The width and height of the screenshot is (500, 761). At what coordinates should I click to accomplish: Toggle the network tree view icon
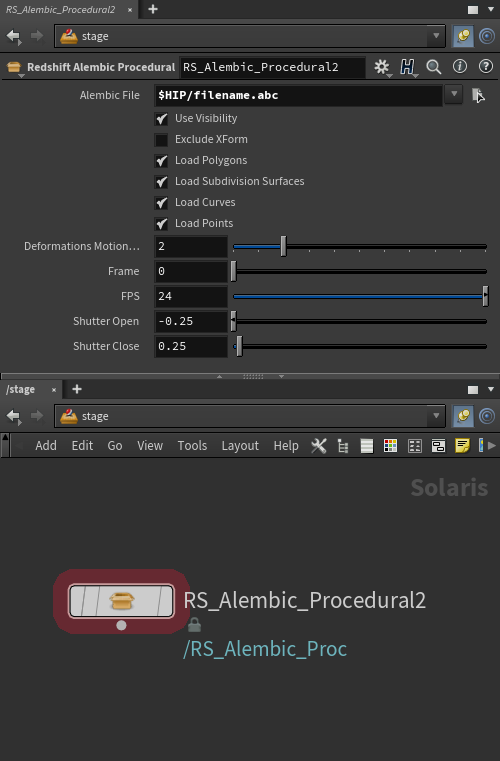343,446
